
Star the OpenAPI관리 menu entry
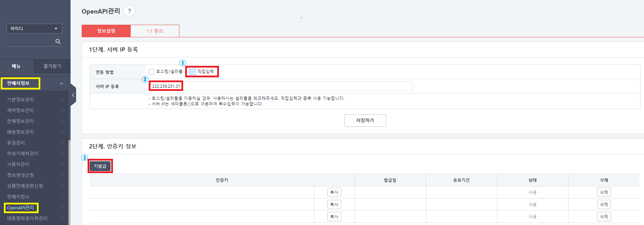point(63,208)
